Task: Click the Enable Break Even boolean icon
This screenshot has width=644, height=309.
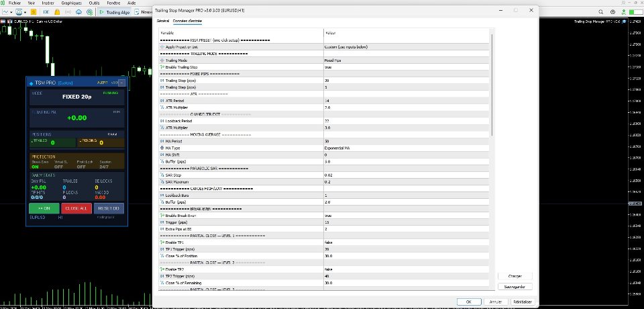Action: pyautogui.click(x=162, y=216)
